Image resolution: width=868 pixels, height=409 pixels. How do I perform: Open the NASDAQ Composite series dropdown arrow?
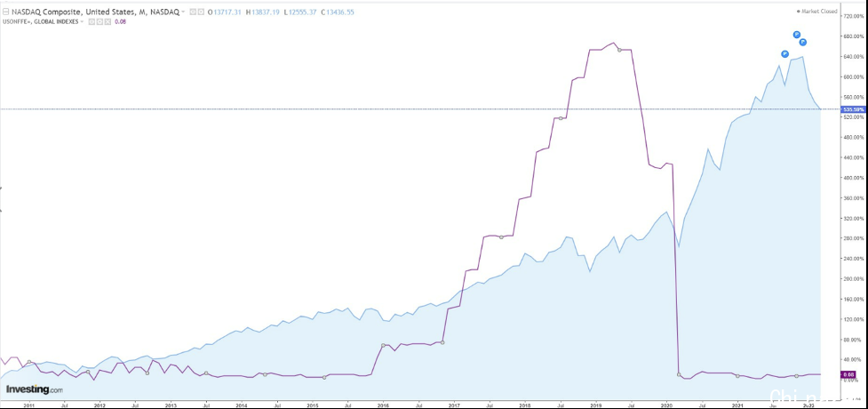point(183,12)
